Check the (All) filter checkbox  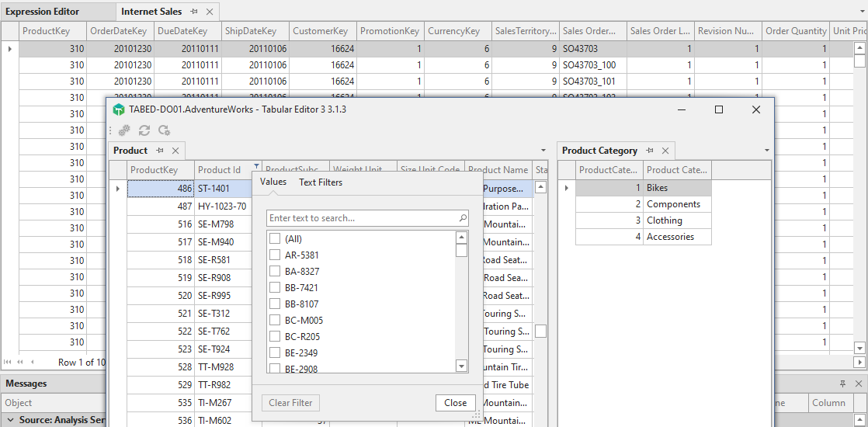point(275,238)
